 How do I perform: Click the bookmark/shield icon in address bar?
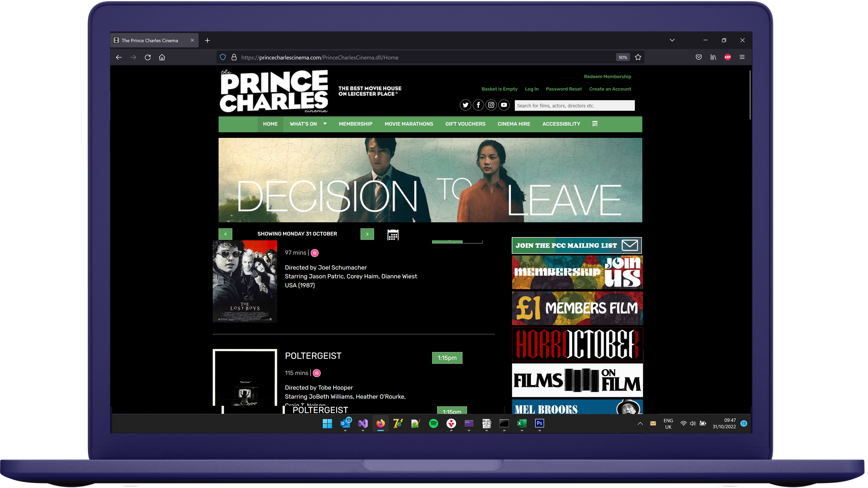223,57
